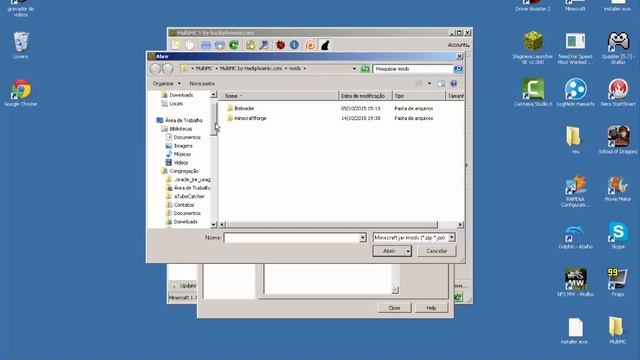Screen dimensions: 640x360
Task: Open the Movie Maker desktop shortcut
Action: coord(618,188)
